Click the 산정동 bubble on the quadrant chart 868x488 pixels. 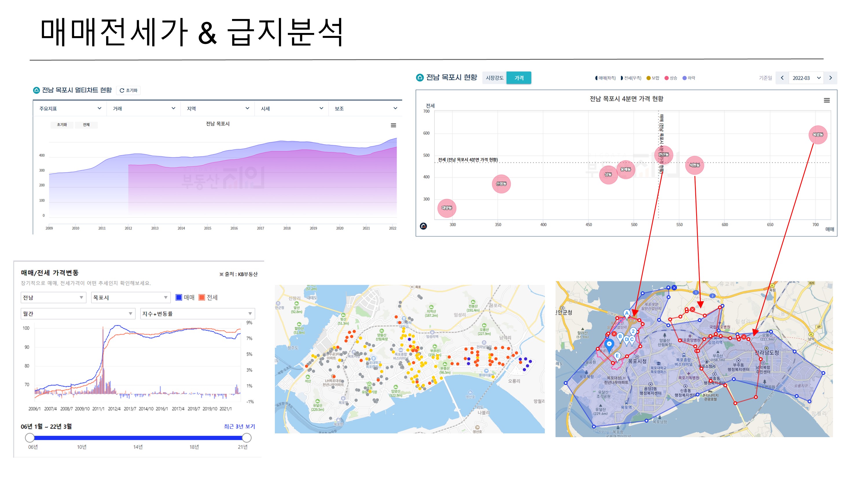501,184
